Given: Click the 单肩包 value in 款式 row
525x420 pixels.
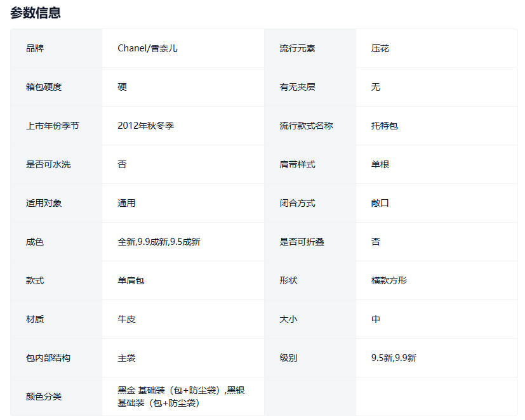Looking at the screenshot, I should (x=131, y=280).
